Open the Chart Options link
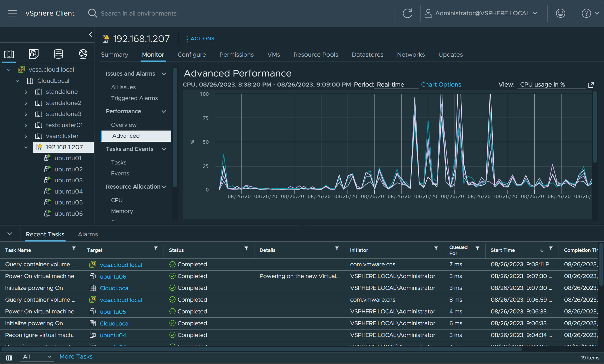The height and width of the screenshot is (364, 604). click(x=441, y=85)
